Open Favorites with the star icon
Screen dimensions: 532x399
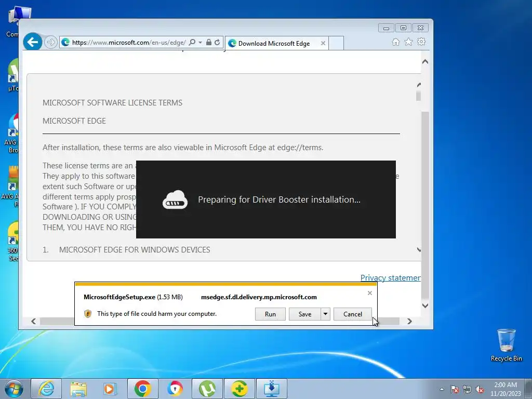point(408,42)
